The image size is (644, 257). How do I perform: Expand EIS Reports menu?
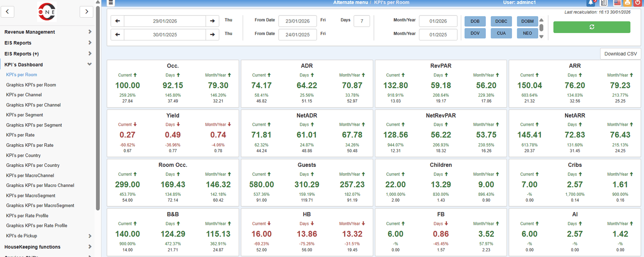point(47,43)
